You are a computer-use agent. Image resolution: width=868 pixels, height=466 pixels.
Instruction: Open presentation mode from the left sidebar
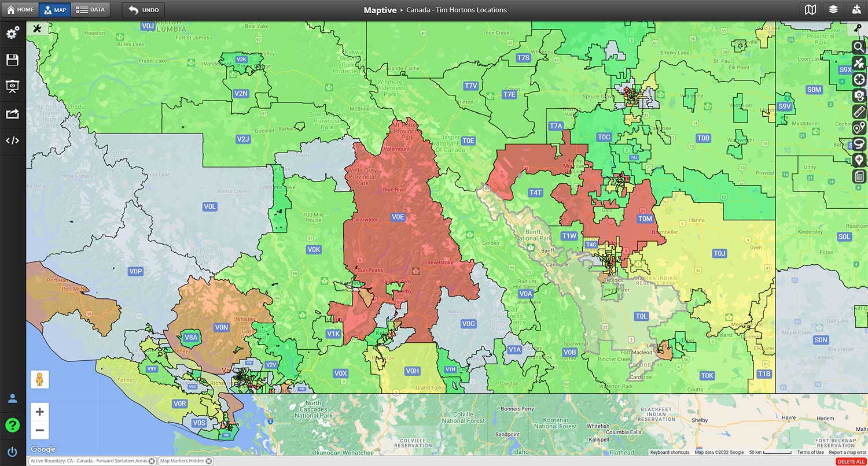pyautogui.click(x=13, y=86)
